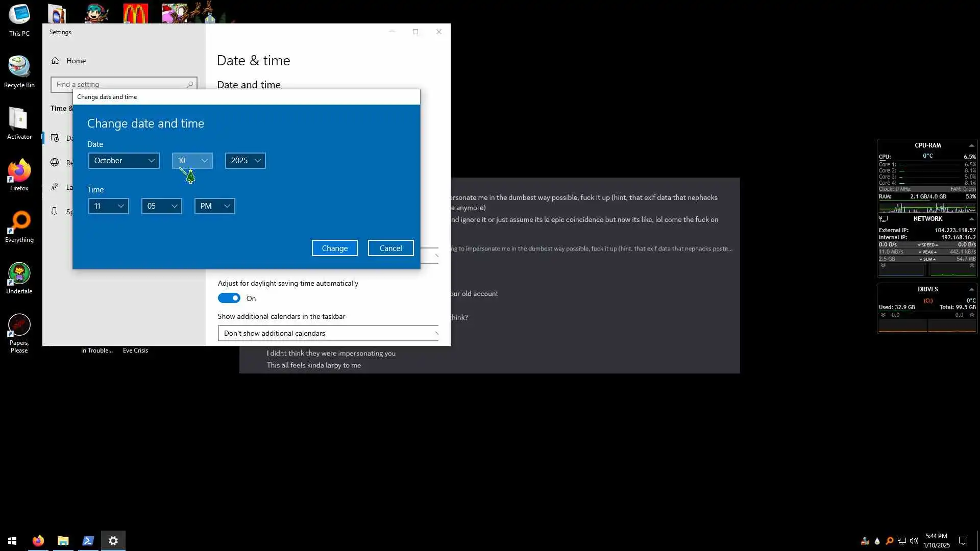The width and height of the screenshot is (980, 551).
Task: Open the additional calendars dropdown
Action: [x=328, y=333]
